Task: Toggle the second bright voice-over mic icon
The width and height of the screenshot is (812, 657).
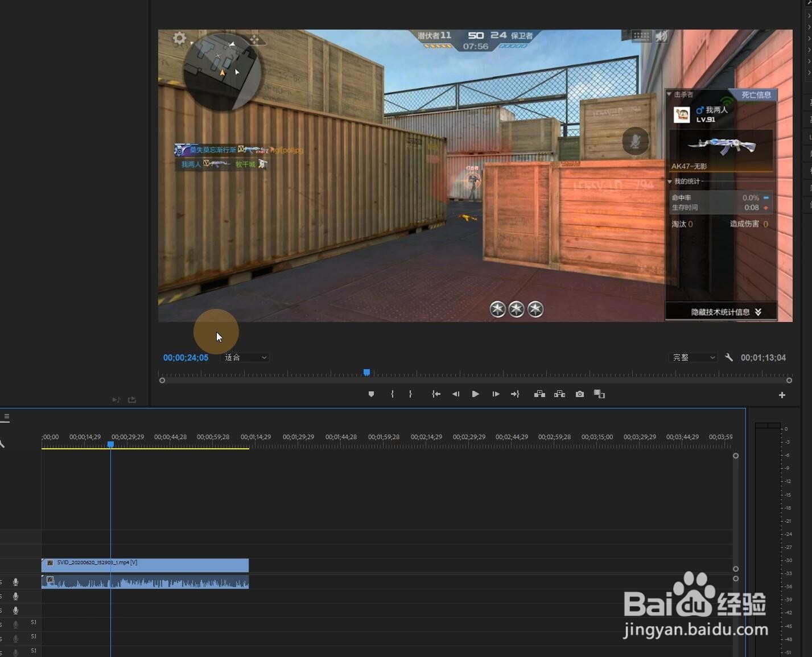Action: [x=15, y=596]
